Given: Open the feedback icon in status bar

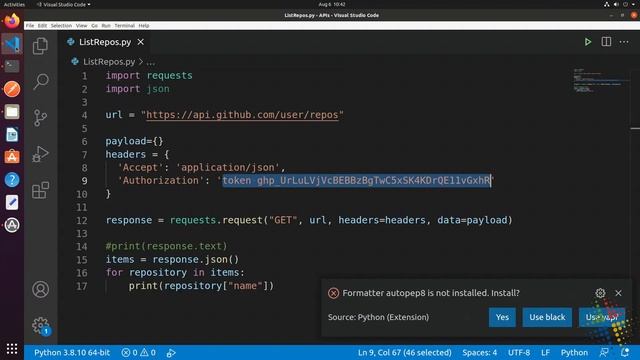Looking at the screenshot, I should (604, 353).
